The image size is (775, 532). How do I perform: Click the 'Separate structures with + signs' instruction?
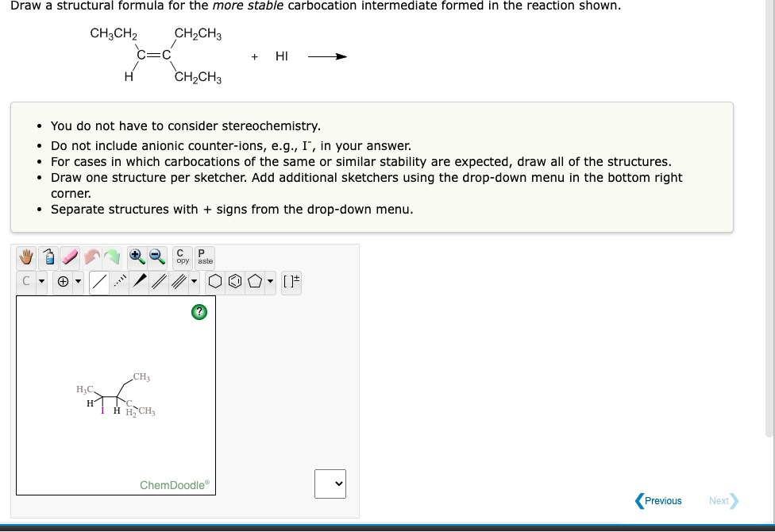coord(232,210)
